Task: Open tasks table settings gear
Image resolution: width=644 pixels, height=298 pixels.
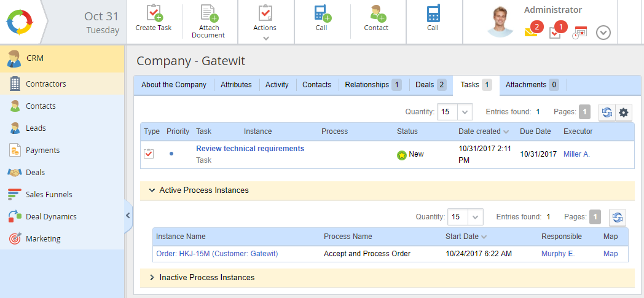Action: [624, 112]
